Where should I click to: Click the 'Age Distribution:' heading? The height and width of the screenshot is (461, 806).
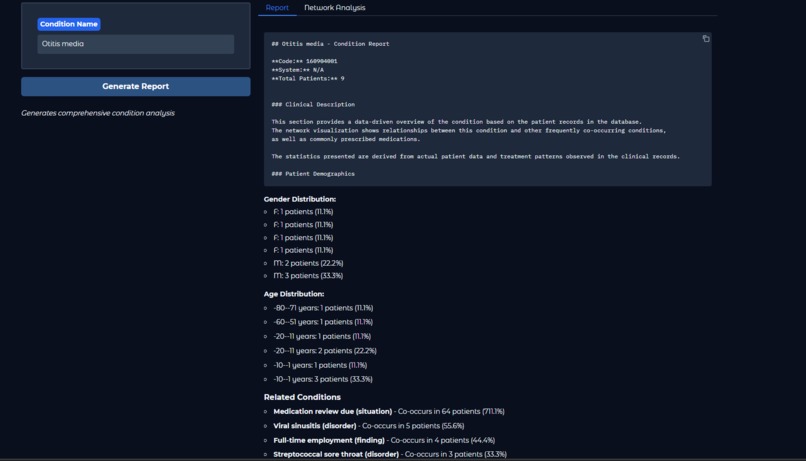[x=294, y=294]
